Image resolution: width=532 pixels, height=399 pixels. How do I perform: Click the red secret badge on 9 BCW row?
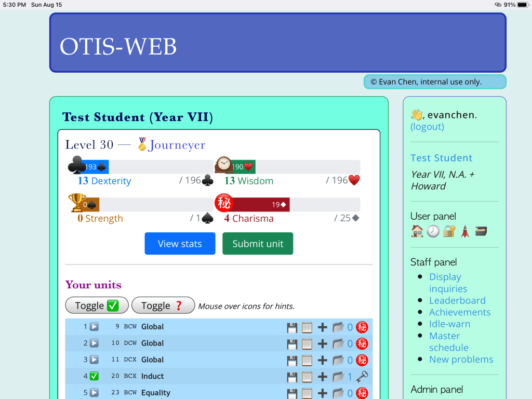(362, 327)
